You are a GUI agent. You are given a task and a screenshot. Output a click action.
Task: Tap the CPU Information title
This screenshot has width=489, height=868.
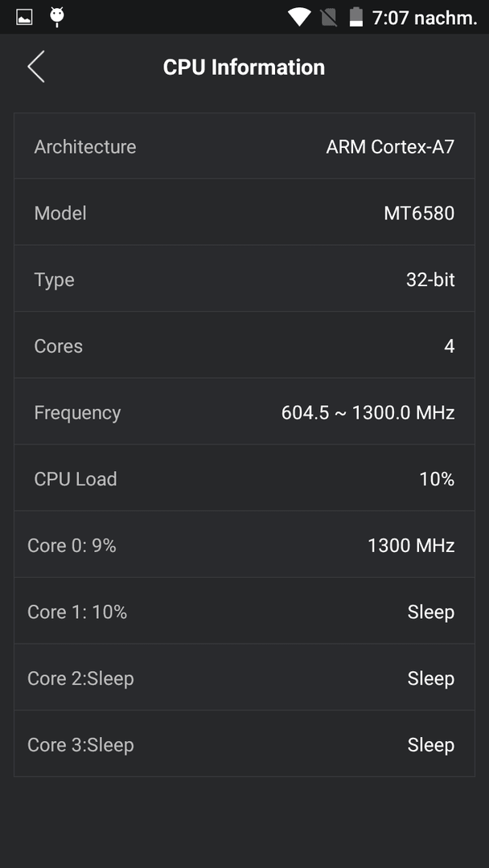pyautogui.click(x=244, y=68)
